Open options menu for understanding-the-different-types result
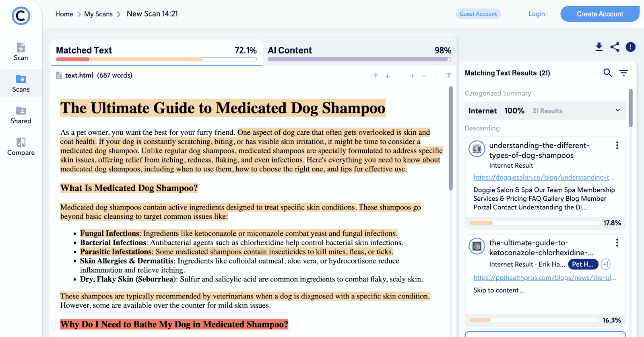644x337 pixels. (617, 146)
